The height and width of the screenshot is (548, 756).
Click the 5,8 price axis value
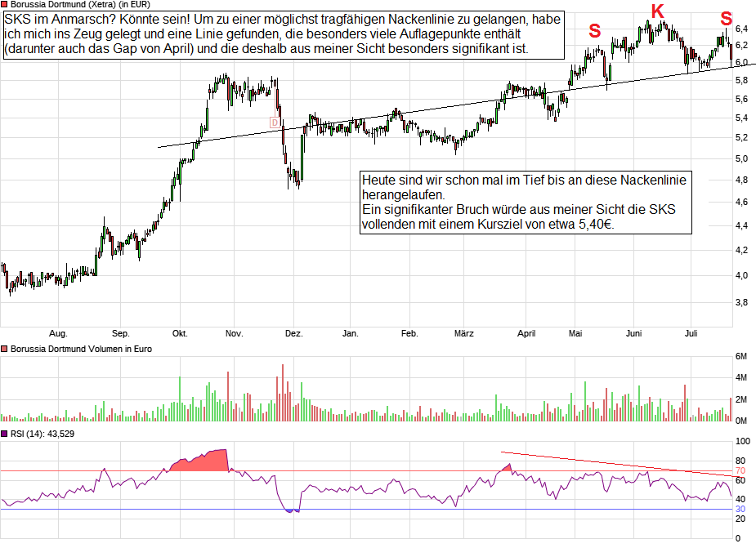[741, 81]
